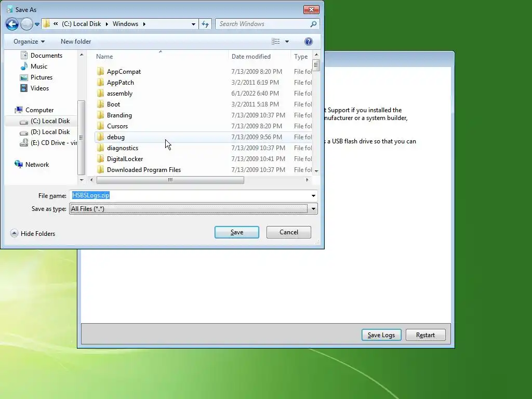Click the navigation pane scroll down arrow
Screen dimensions: 532x399
coord(82,180)
